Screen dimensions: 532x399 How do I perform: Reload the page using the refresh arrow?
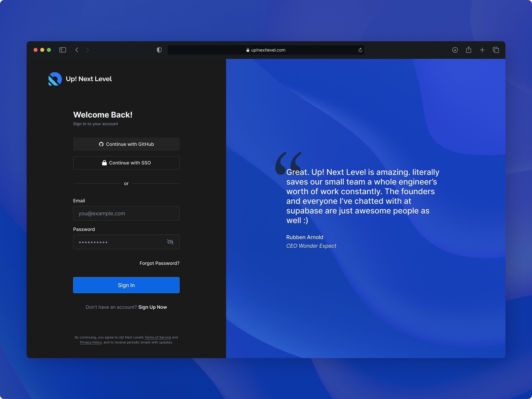[x=360, y=50]
